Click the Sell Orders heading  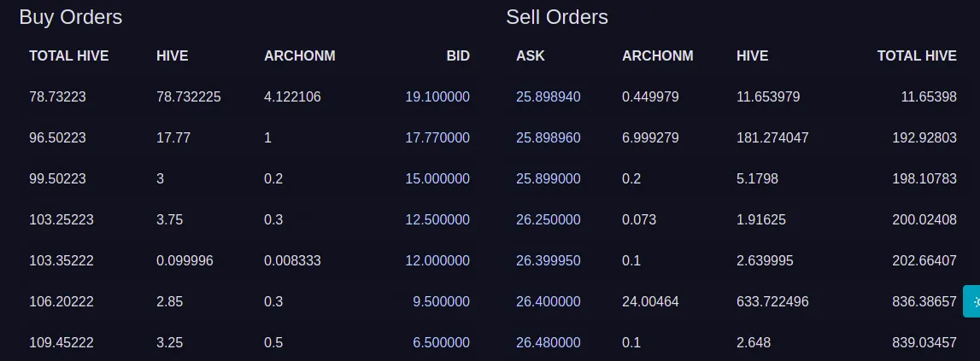[557, 17]
